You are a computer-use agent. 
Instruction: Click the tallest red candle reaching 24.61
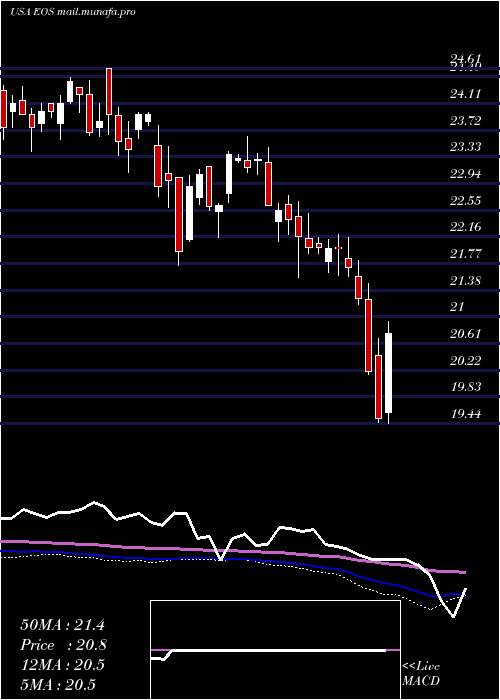(109, 92)
